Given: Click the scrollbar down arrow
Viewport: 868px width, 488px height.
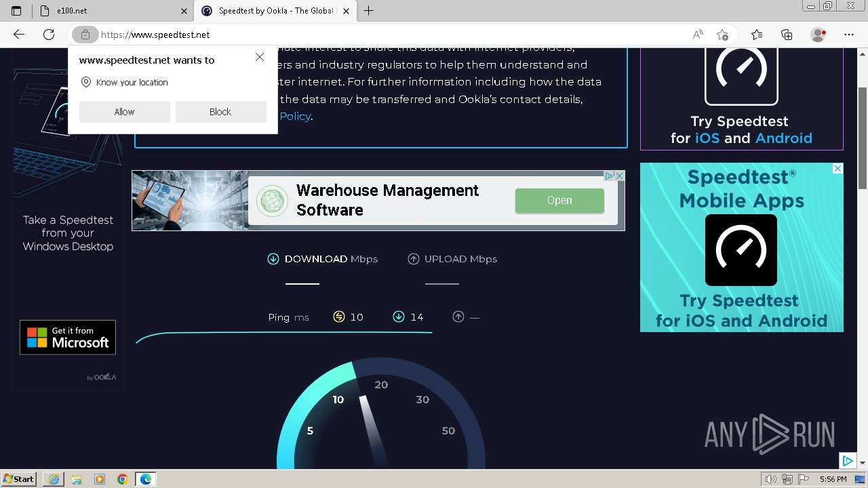Looking at the screenshot, I should pyautogui.click(x=863, y=463).
